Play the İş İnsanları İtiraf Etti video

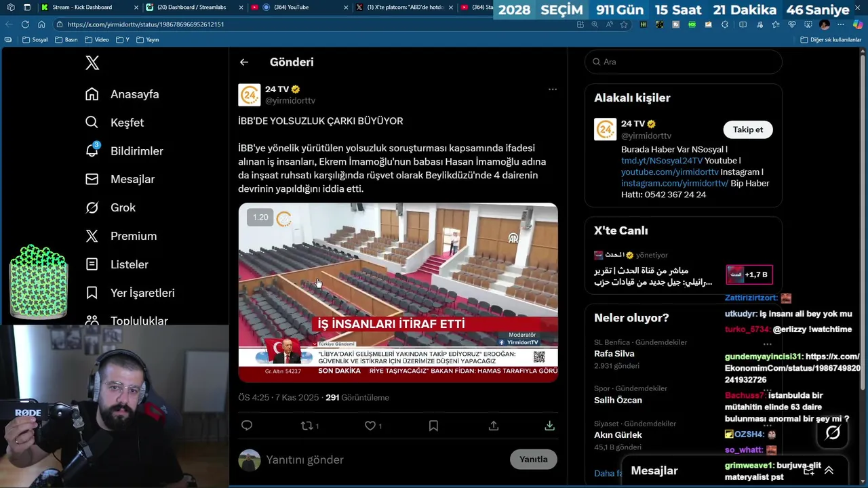(x=398, y=293)
